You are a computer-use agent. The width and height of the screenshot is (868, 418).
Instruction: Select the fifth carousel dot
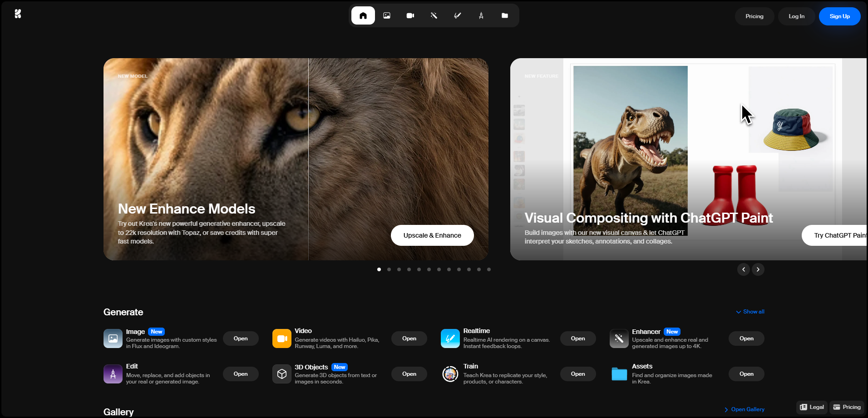click(419, 269)
